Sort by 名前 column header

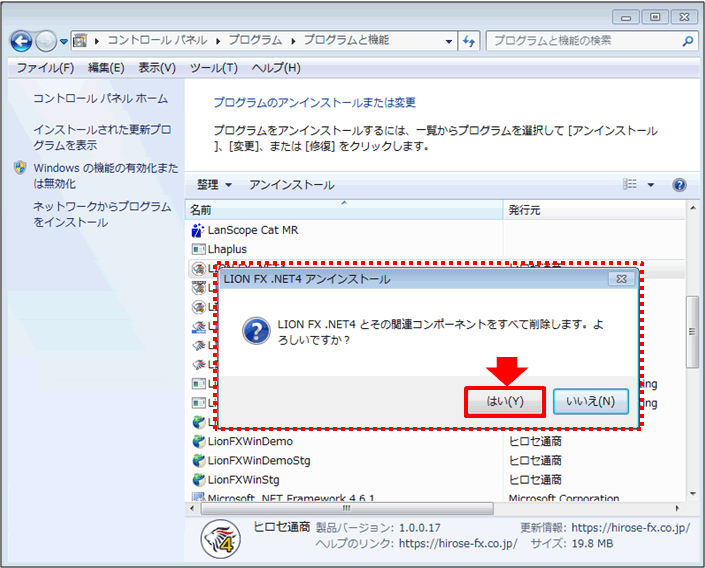[344, 210]
